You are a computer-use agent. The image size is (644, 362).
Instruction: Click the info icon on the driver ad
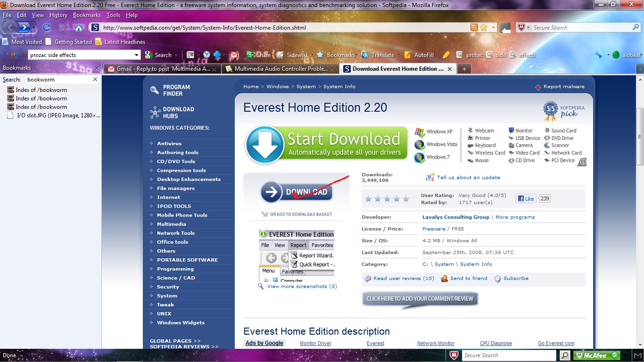click(583, 162)
